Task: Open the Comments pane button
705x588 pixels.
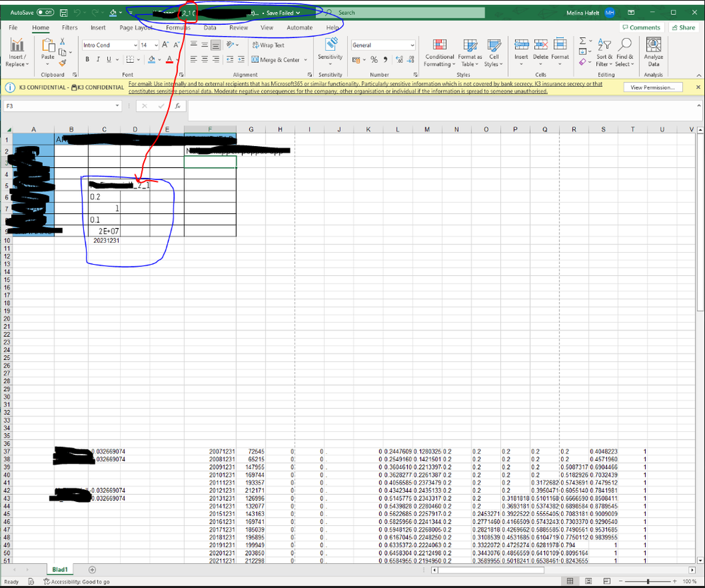Action: pyautogui.click(x=641, y=28)
